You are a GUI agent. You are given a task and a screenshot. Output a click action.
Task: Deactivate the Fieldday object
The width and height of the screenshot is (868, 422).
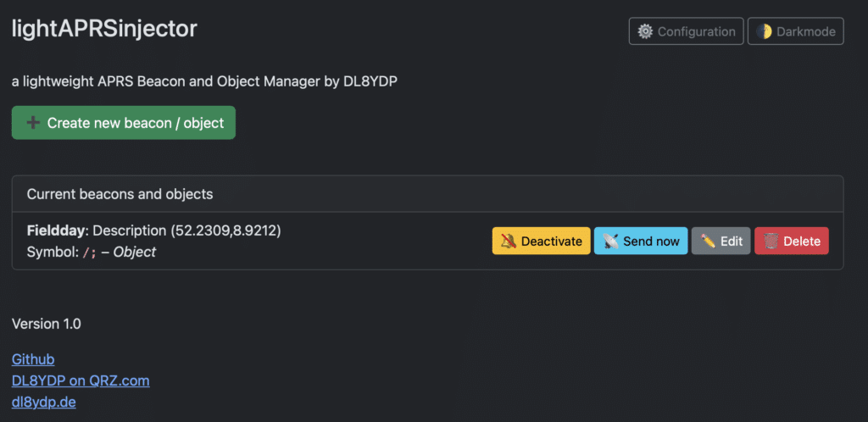[x=542, y=242]
